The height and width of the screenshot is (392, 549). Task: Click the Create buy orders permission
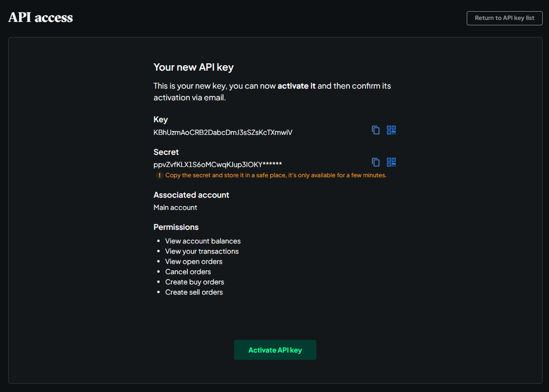[195, 282]
